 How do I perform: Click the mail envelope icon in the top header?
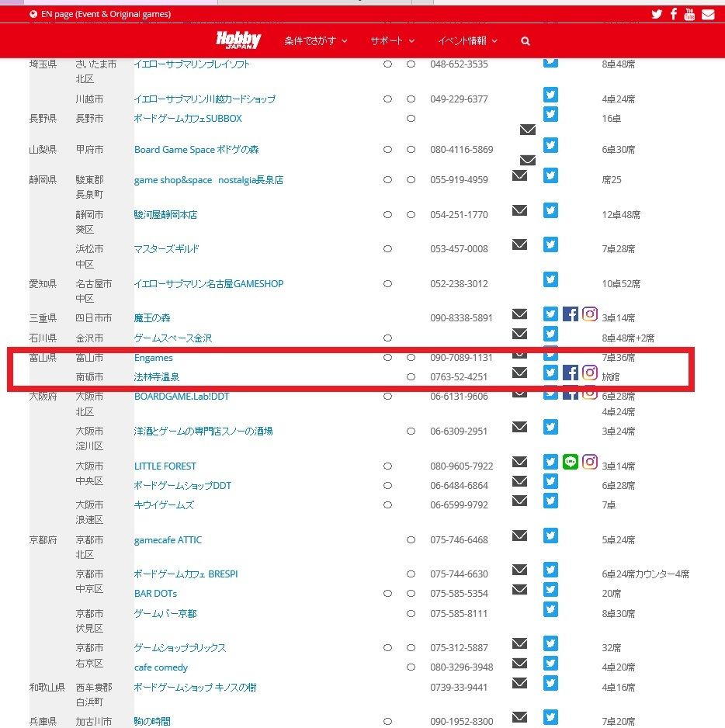[708, 14]
